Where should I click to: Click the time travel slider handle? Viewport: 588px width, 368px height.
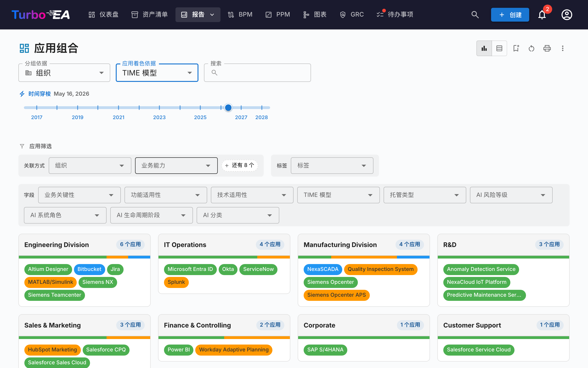click(228, 108)
